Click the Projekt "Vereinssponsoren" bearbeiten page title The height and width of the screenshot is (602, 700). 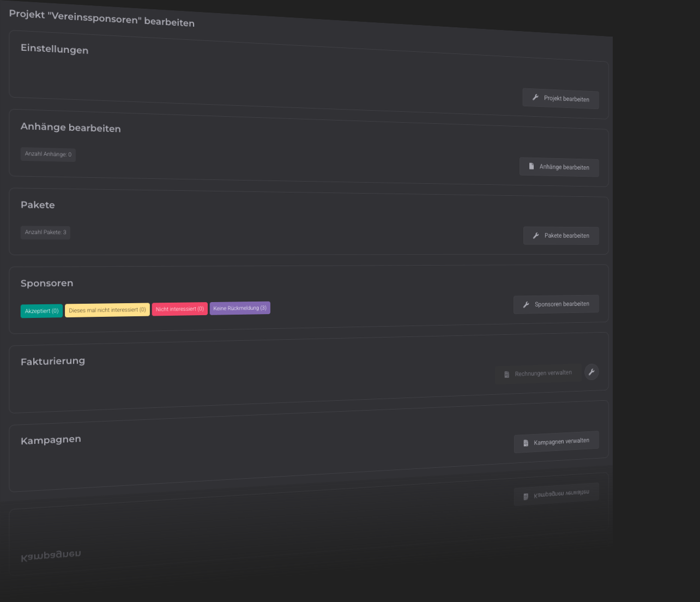[102, 19]
